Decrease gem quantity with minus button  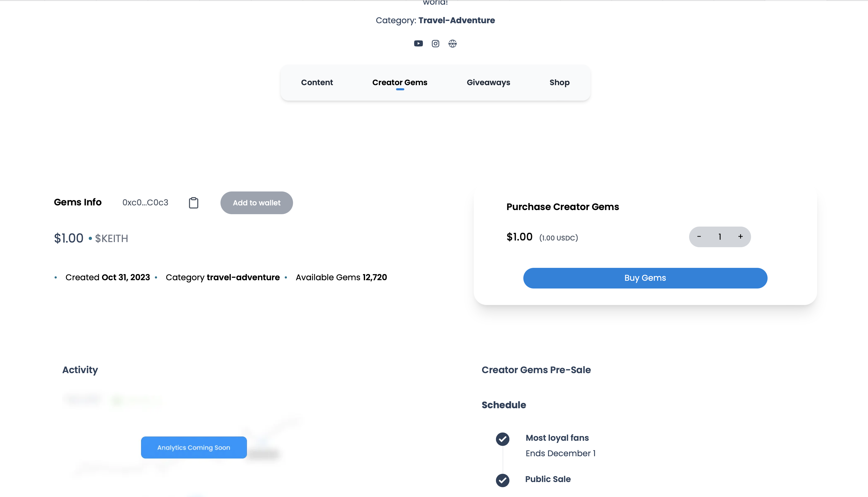click(699, 237)
